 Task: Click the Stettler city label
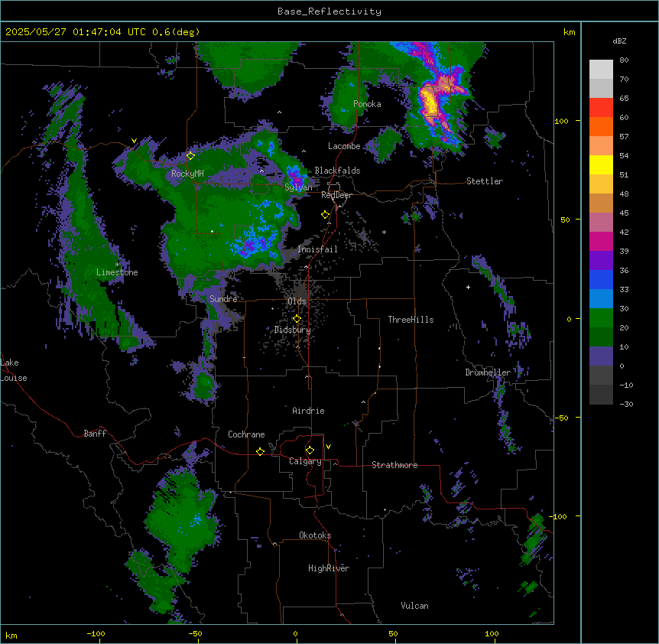[x=485, y=181]
